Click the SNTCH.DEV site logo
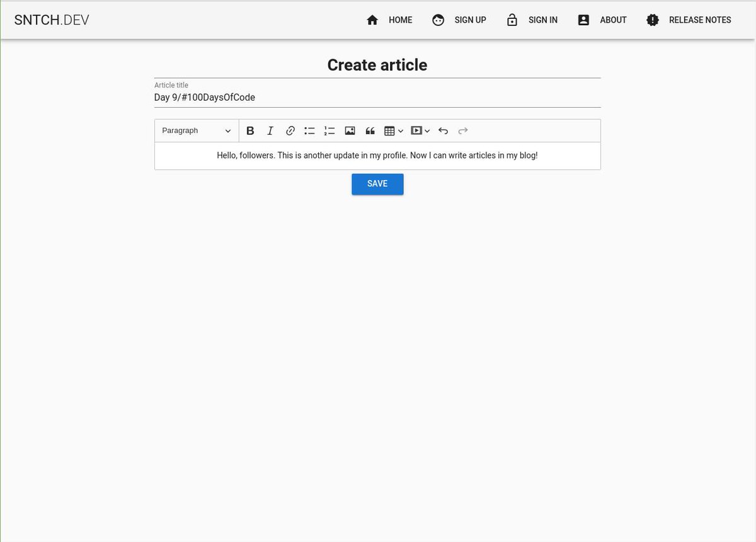The height and width of the screenshot is (542, 756). pyautogui.click(x=52, y=20)
